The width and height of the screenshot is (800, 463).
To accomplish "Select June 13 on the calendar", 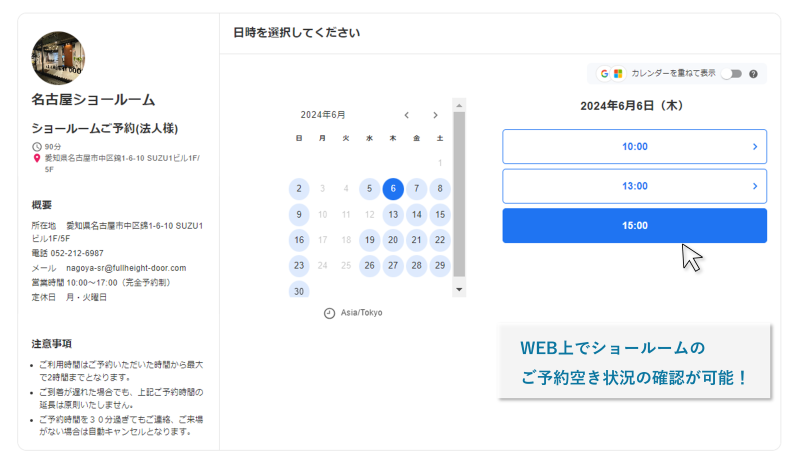I will point(393,214).
